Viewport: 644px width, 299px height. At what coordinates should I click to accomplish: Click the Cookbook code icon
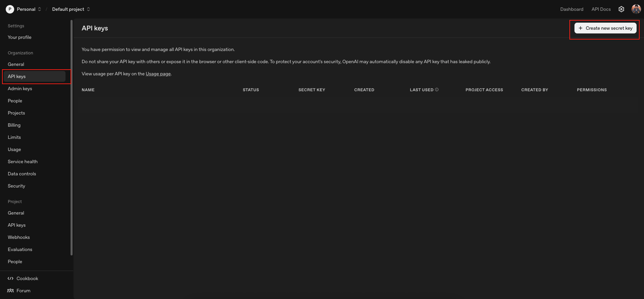pyautogui.click(x=10, y=278)
